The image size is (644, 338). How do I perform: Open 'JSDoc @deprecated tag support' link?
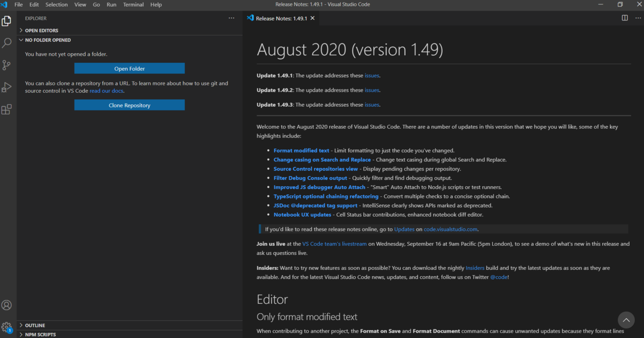click(316, 205)
